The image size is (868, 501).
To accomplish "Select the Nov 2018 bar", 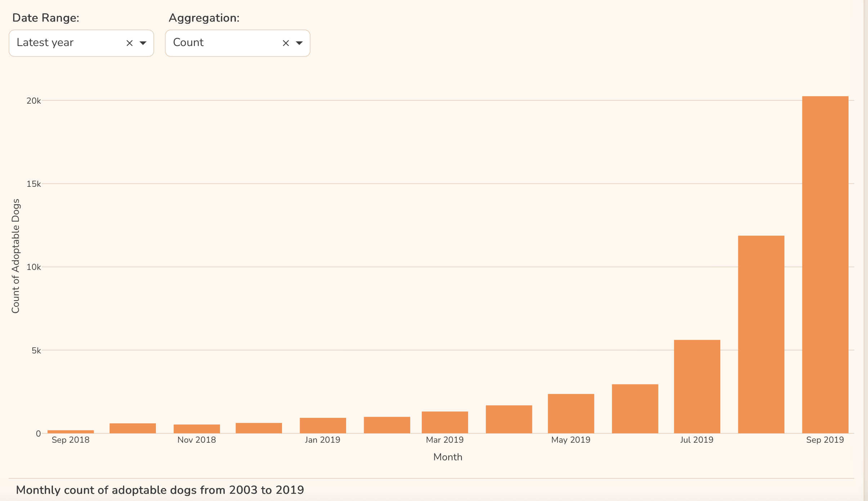I will pos(197,429).
